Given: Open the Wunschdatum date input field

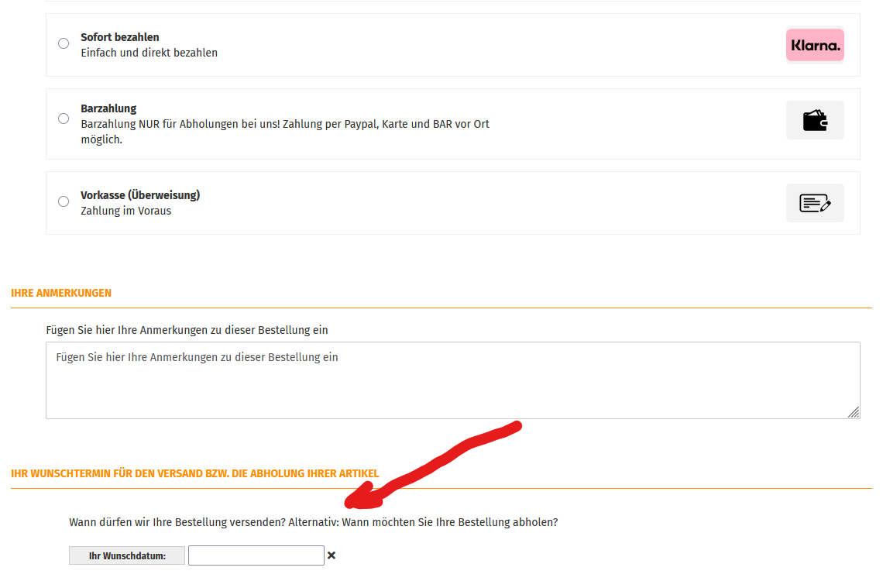Looking at the screenshot, I should tap(256, 555).
